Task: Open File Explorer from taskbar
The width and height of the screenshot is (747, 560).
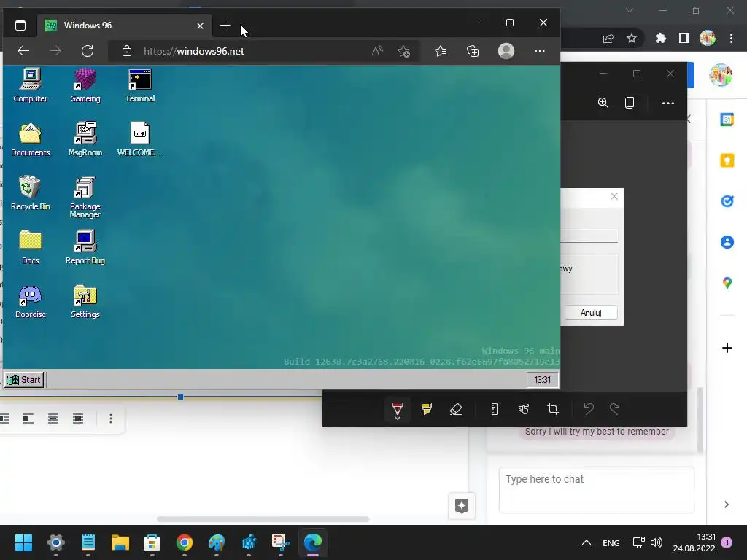Action: [120, 542]
